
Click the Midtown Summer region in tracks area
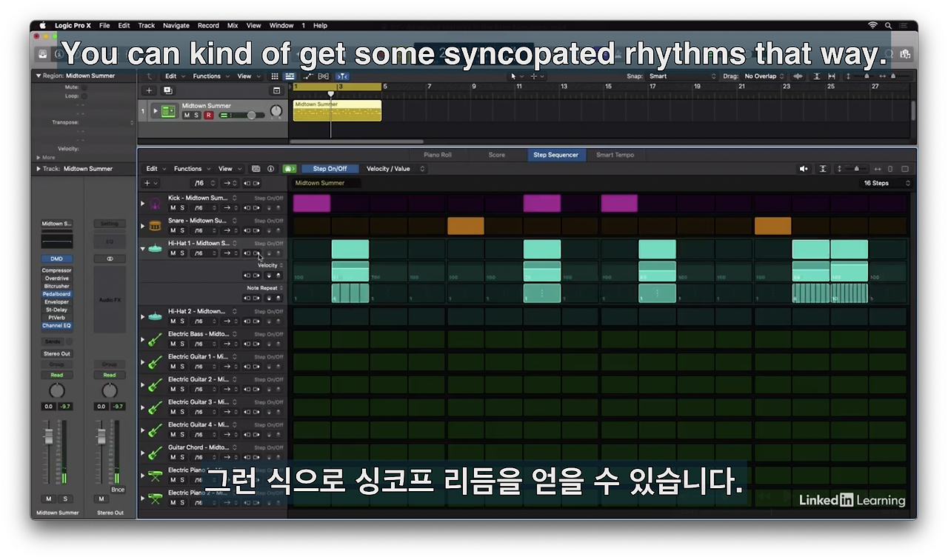[337, 111]
